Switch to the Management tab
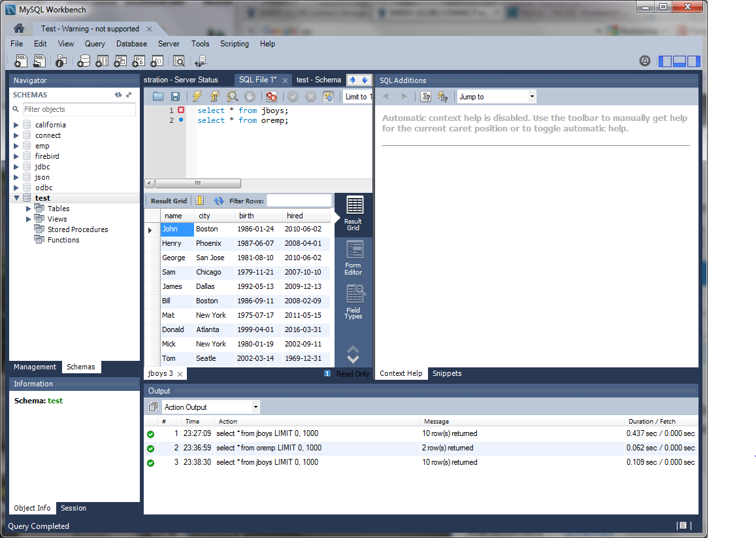Screen dimensions: 756x538 tap(35, 367)
